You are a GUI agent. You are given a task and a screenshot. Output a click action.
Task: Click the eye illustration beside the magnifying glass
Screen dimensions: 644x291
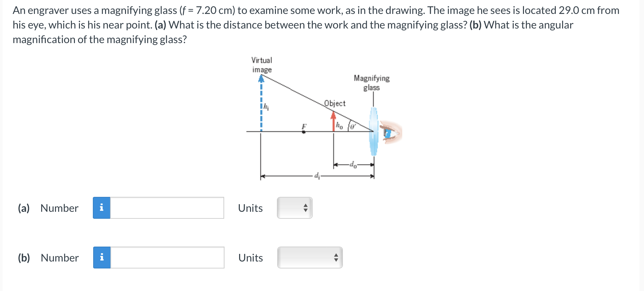click(x=390, y=133)
